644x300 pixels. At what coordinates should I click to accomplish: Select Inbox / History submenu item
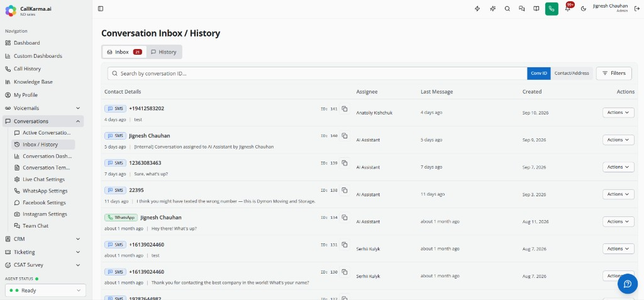coord(43,144)
